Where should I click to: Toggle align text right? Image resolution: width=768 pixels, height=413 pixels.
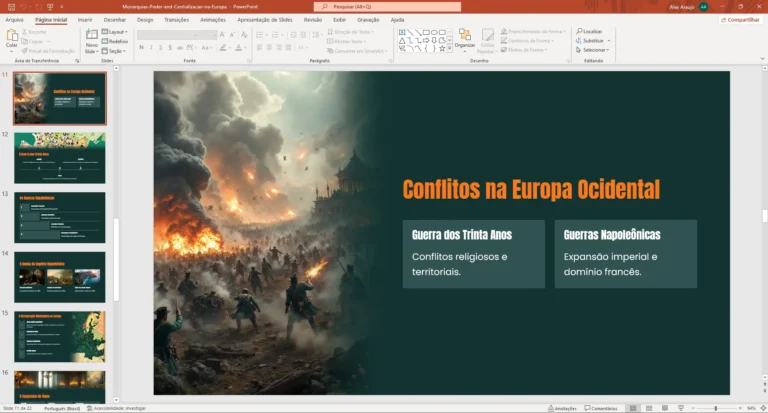[x=279, y=48]
